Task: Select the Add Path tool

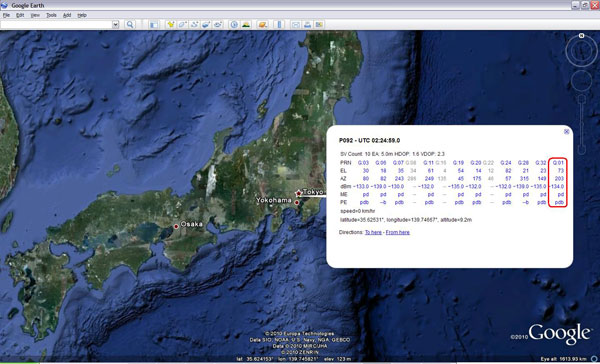Action: (194, 24)
